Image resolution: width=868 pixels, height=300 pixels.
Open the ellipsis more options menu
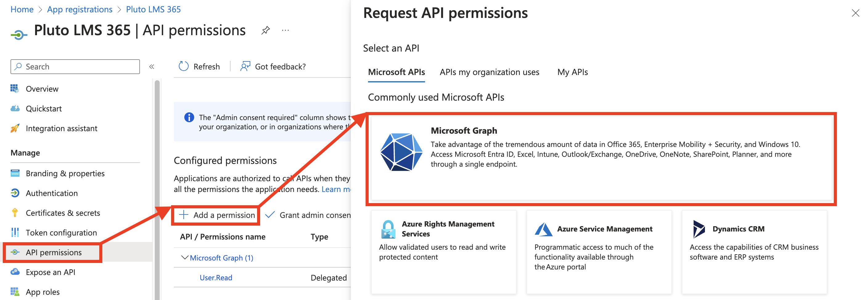tap(285, 30)
